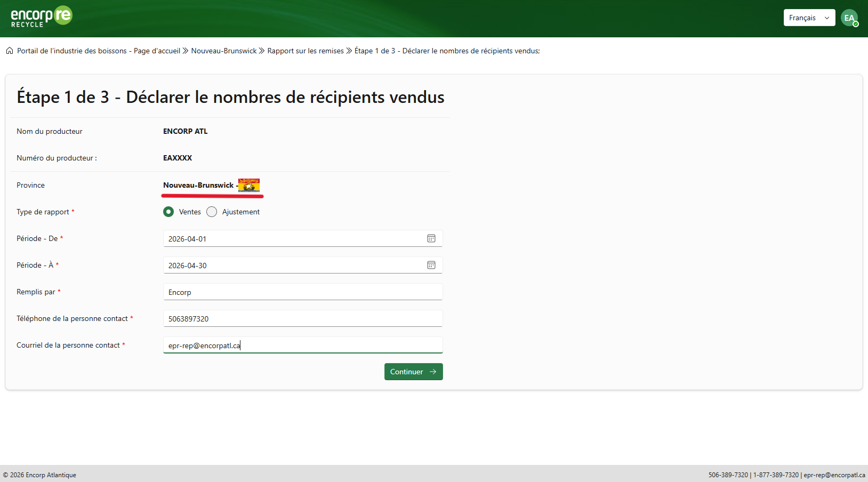Go to Portail de l'industrie des boissons breadcrumb
Screen dimensions: 868x482
point(99,51)
